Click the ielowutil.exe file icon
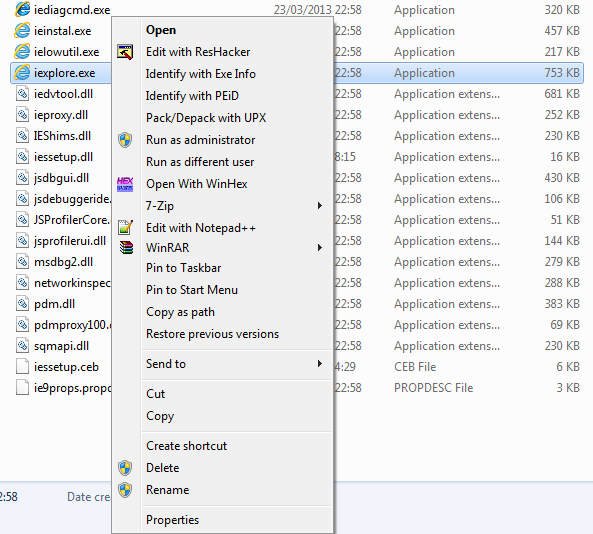The image size is (593, 534). pyautogui.click(x=22, y=51)
